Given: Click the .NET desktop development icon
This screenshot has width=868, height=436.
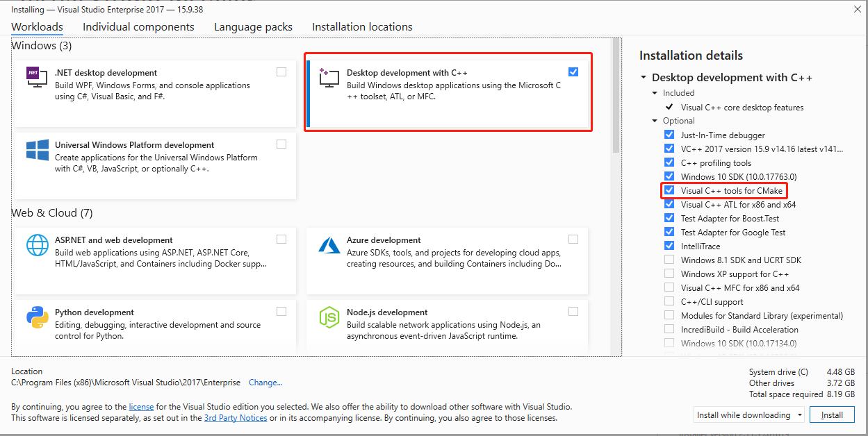Looking at the screenshot, I should [37, 77].
